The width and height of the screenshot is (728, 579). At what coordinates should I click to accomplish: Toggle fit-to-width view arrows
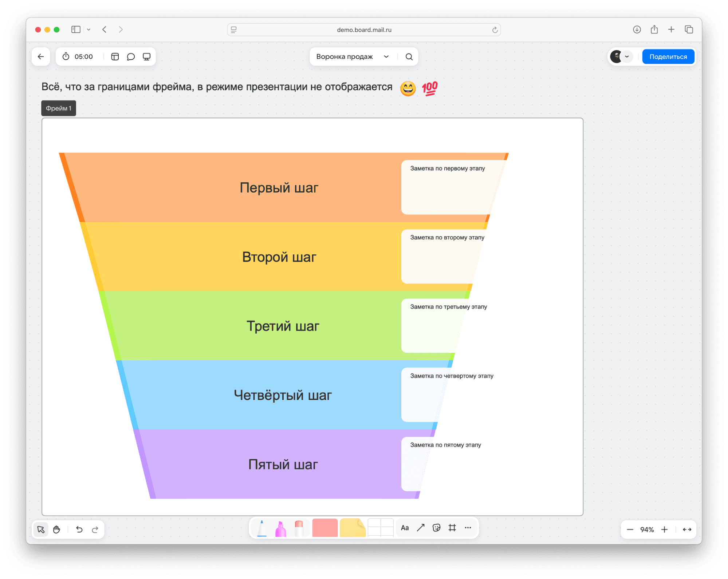click(x=687, y=530)
